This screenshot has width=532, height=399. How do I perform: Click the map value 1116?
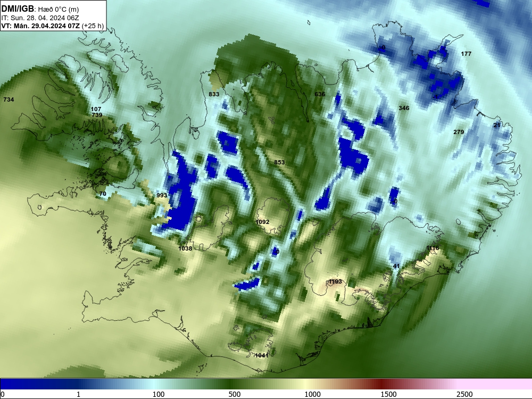click(433, 248)
